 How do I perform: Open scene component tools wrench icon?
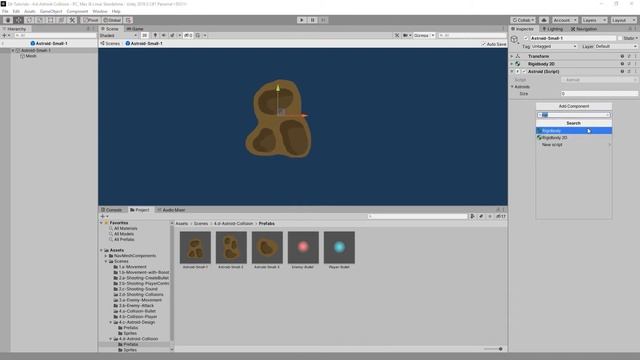coord(397,36)
